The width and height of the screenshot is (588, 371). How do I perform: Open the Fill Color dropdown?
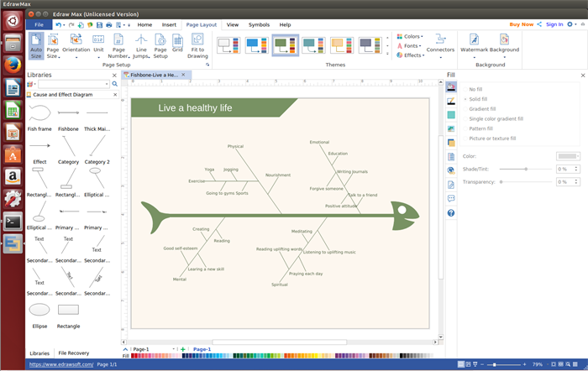568,156
